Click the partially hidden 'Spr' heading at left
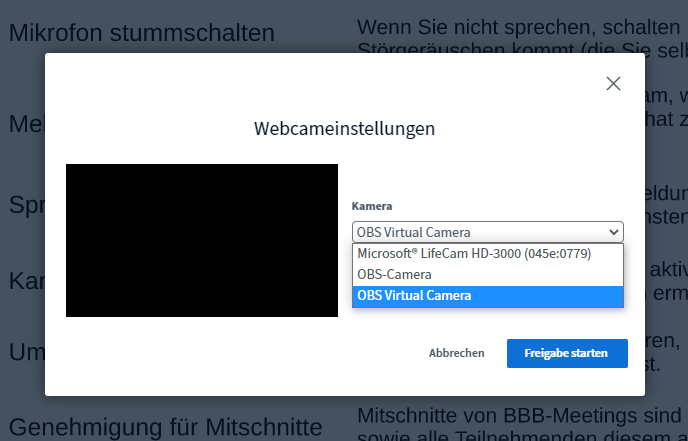 [x=25, y=205]
